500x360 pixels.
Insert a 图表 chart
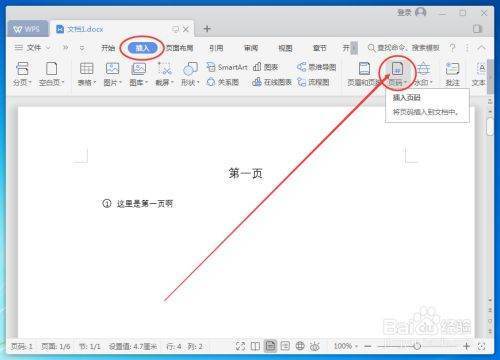(x=266, y=67)
